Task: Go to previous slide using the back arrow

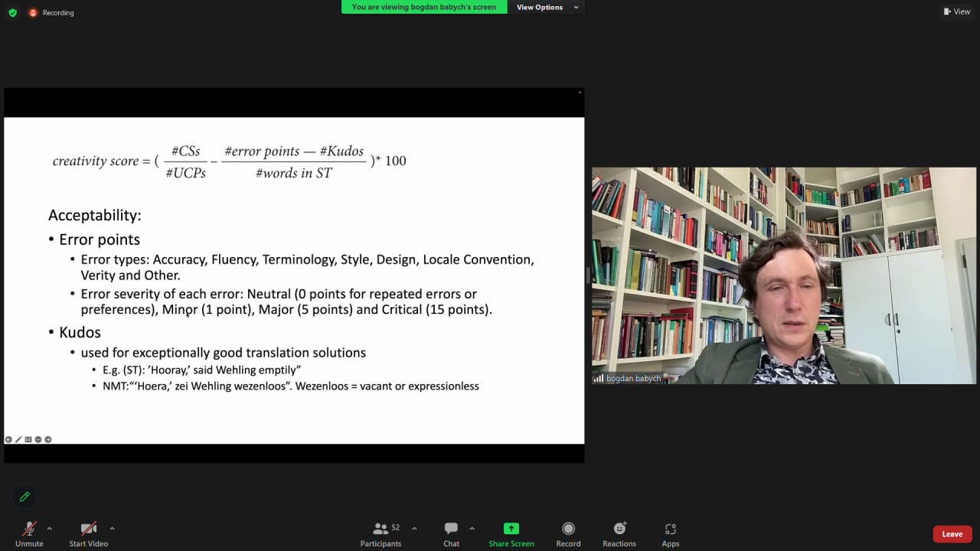Action: 8,439
